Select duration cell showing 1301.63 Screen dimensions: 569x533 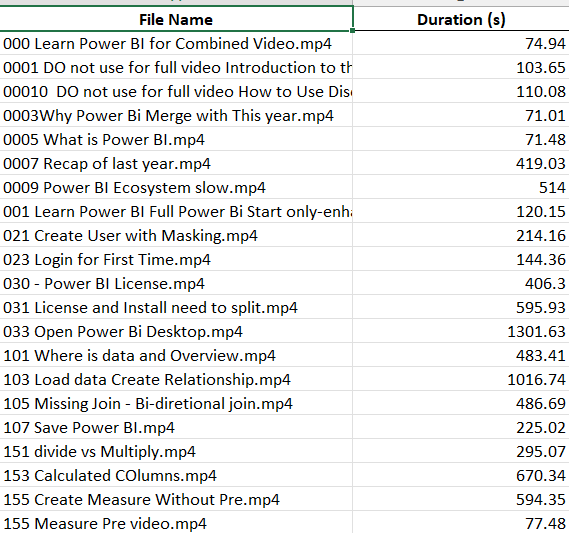[x=461, y=331]
